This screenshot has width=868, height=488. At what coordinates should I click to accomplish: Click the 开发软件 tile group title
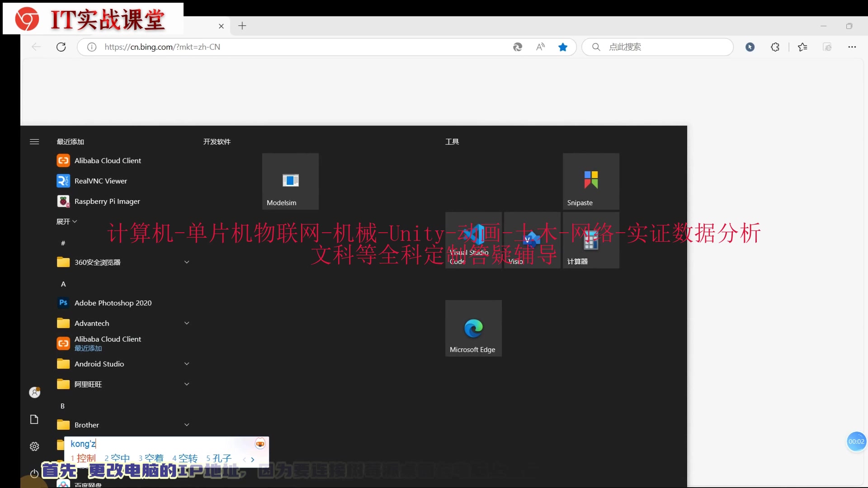tap(217, 142)
